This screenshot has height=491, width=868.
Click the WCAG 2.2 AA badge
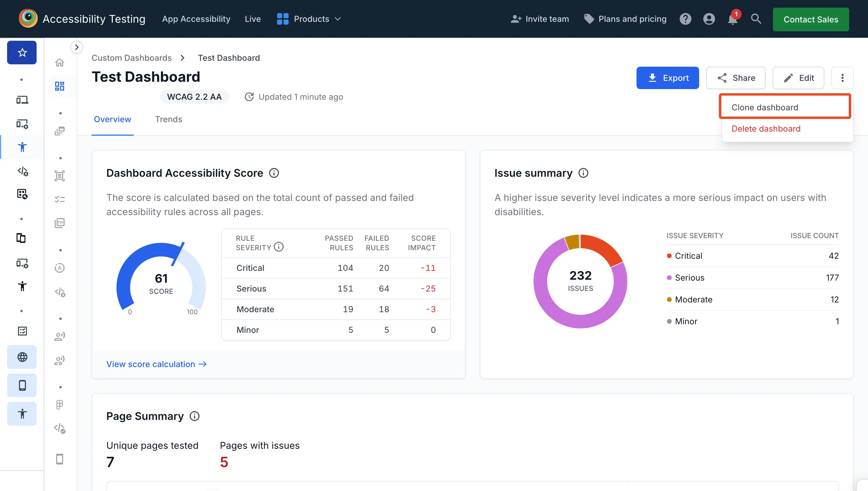coord(194,97)
